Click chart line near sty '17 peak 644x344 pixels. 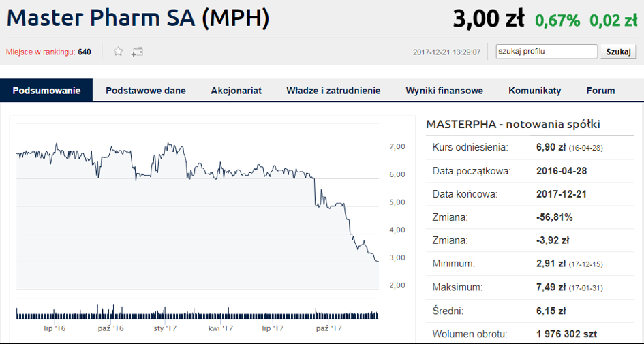click(168, 144)
